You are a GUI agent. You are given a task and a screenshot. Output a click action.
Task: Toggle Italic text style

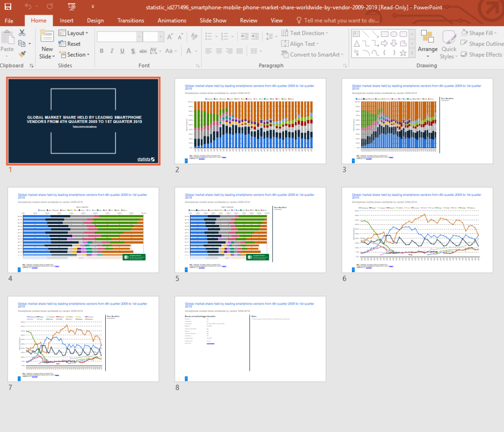click(112, 51)
